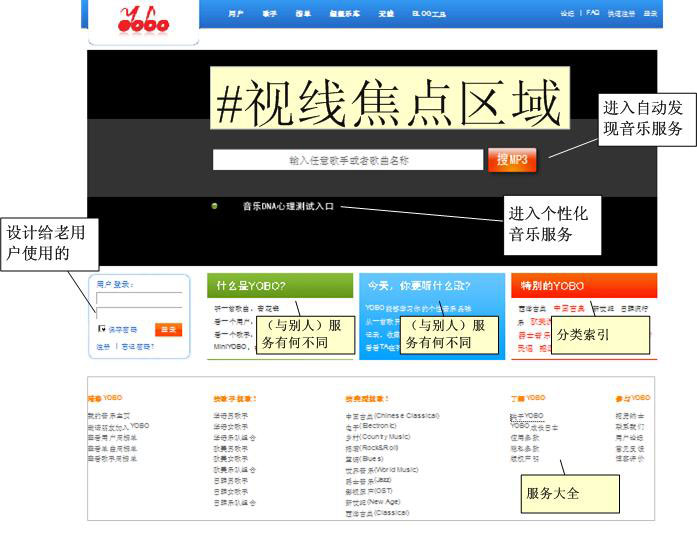Open the Country Music genre link
This screenshot has width=697, height=534.
pos(378,437)
